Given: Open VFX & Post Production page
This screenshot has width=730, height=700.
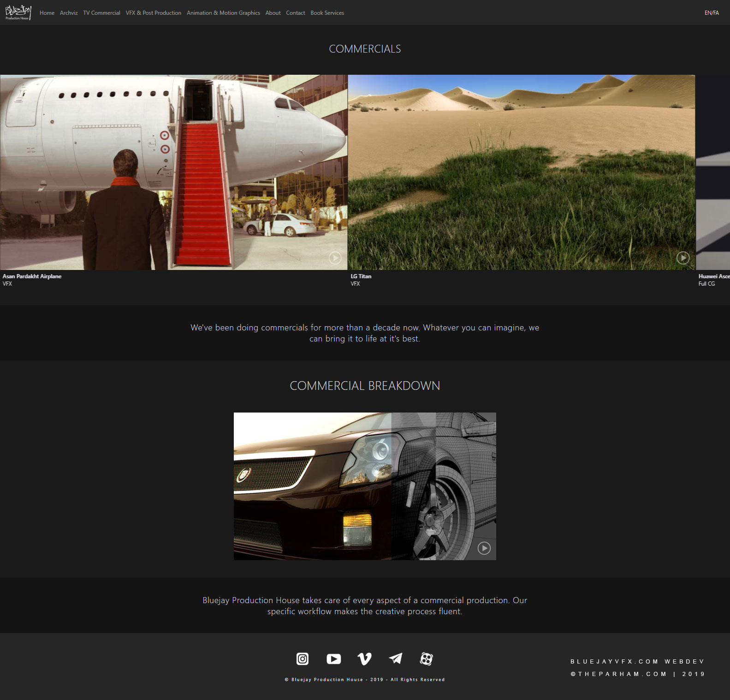Looking at the screenshot, I should 153,13.
